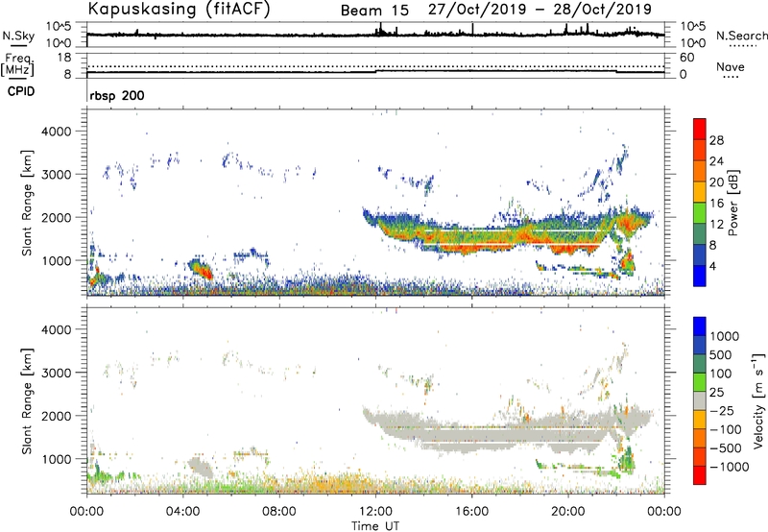The image size is (768, 532).
Task: Click the Kapuskasing (fitACF) title
Action: point(179,9)
